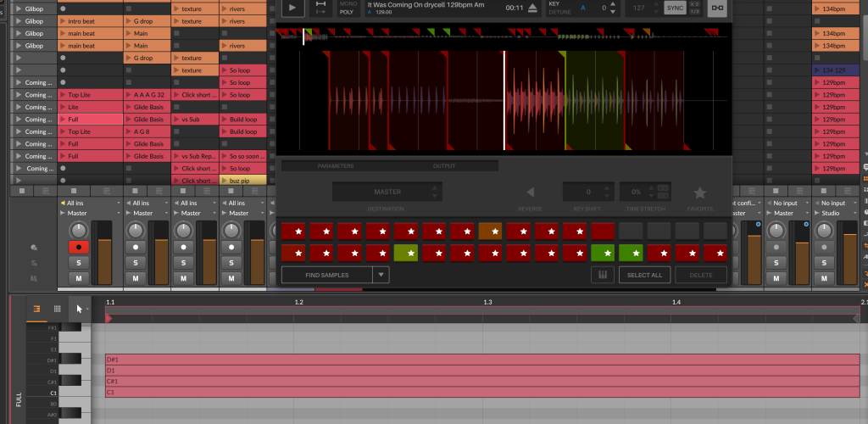The height and width of the screenshot is (424, 868).
Task: Click the eject sample icon
Action: point(532,8)
